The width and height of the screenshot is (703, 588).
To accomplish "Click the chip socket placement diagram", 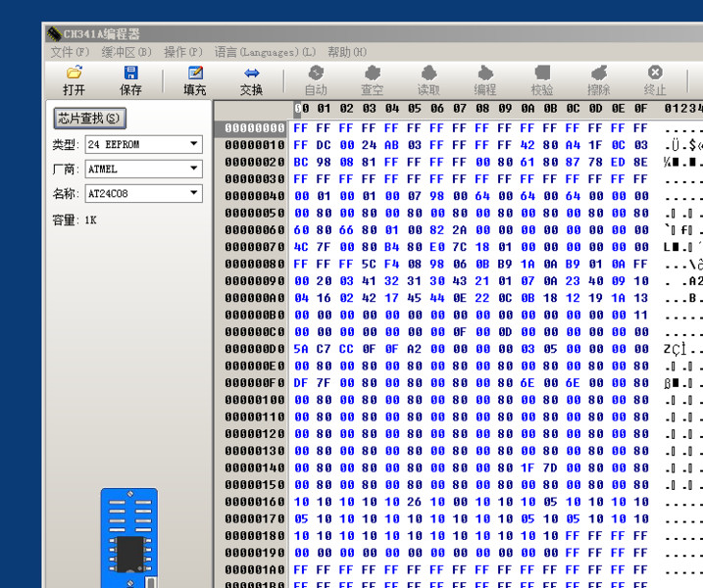I will pyautogui.click(x=128, y=539).
